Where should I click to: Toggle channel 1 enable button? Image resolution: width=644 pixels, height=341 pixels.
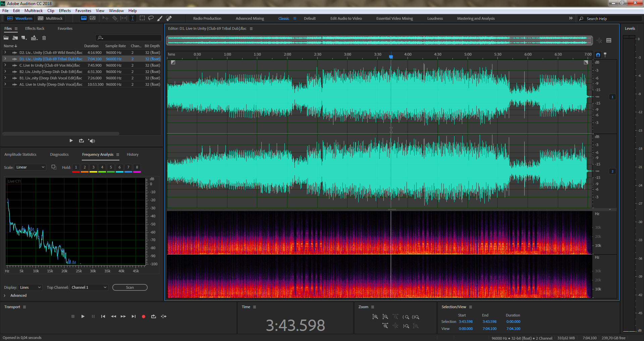(612, 97)
